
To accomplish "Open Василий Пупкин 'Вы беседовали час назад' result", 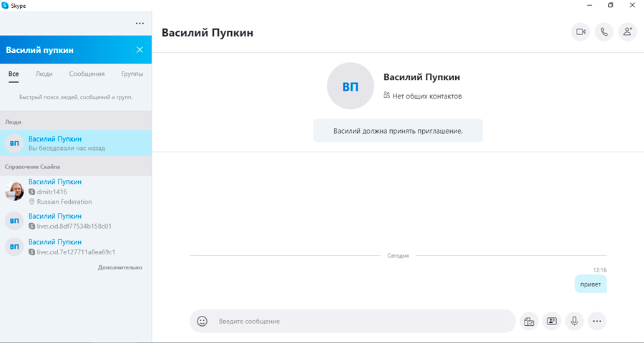I will (x=76, y=143).
